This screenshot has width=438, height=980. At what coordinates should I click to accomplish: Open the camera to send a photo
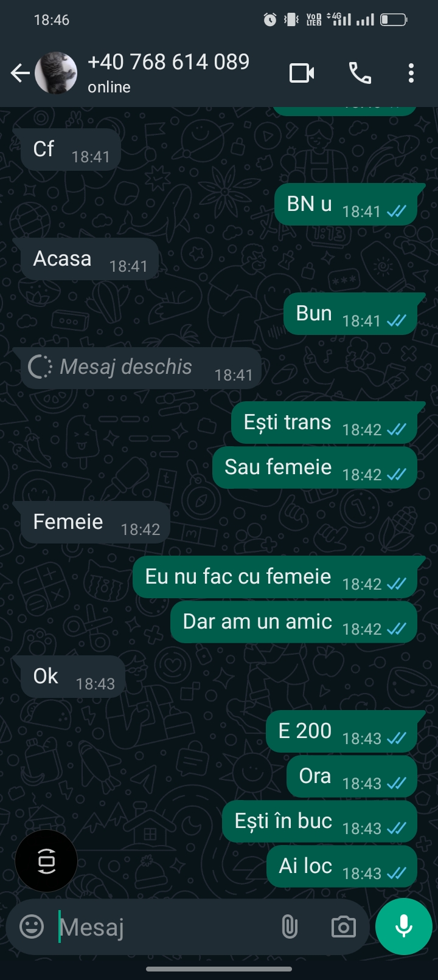click(343, 926)
